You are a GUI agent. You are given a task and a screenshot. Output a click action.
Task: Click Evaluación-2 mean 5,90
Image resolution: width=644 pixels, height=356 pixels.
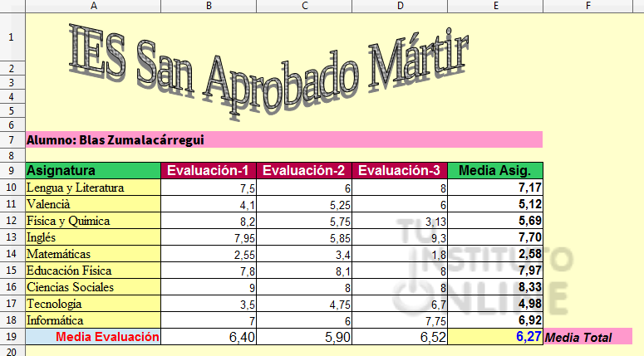(x=304, y=336)
